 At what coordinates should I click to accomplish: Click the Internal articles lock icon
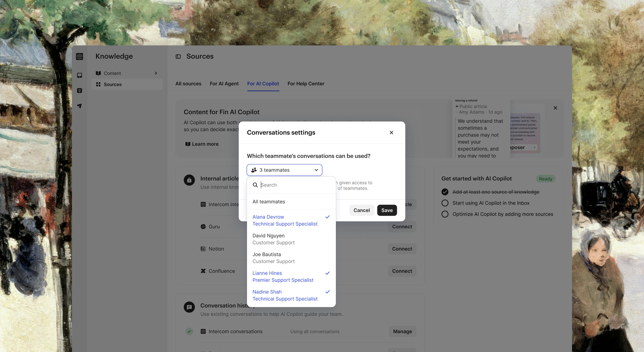pyautogui.click(x=189, y=180)
